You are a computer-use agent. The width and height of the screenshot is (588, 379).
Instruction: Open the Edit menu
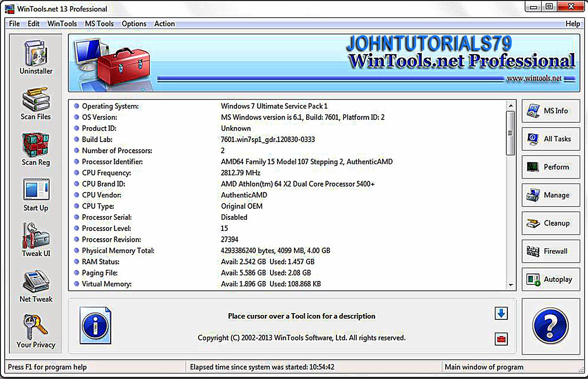click(x=33, y=24)
